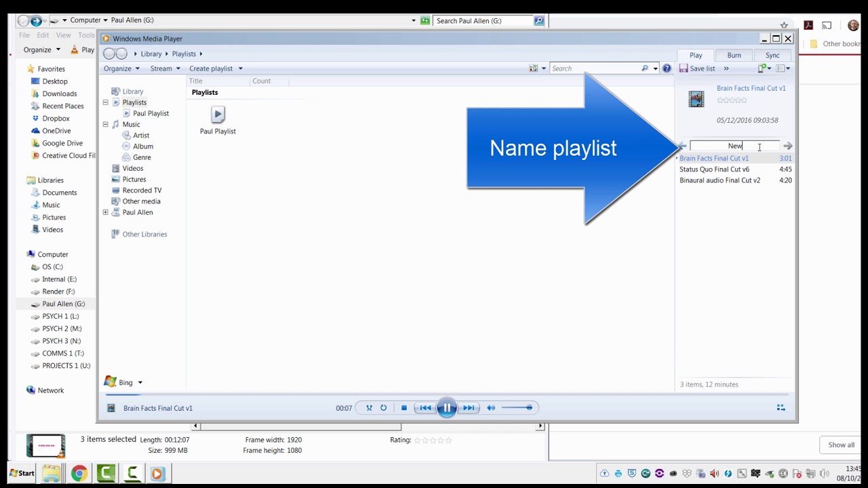Screen dimensions: 868x488
Task: Select PSYCH 1 (L:) drive in Explorer
Action: pos(60,317)
